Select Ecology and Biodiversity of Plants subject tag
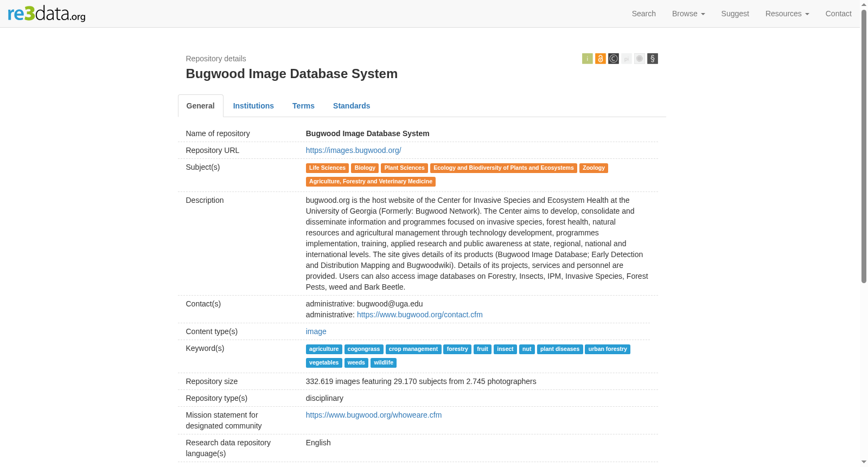The image size is (868, 467). click(x=503, y=168)
